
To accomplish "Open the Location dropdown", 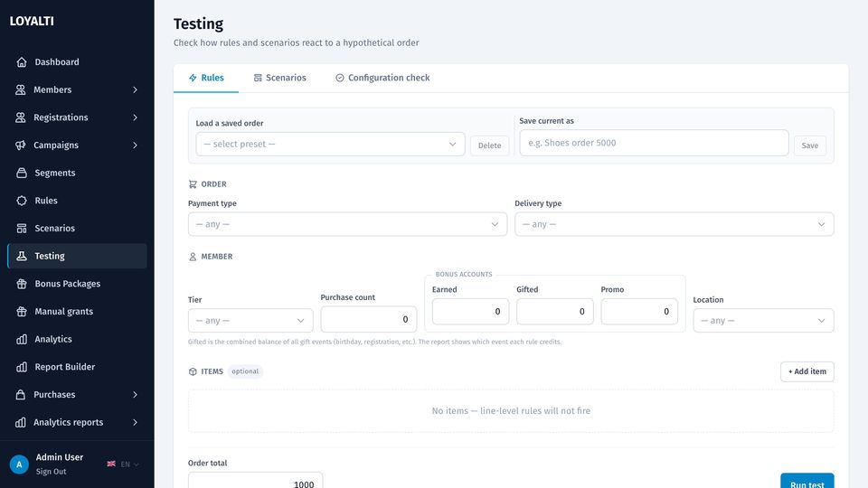I will pos(763,320).
